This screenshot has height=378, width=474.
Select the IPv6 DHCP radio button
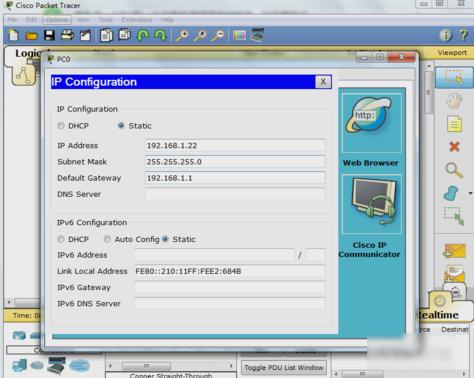coord(61,239)
